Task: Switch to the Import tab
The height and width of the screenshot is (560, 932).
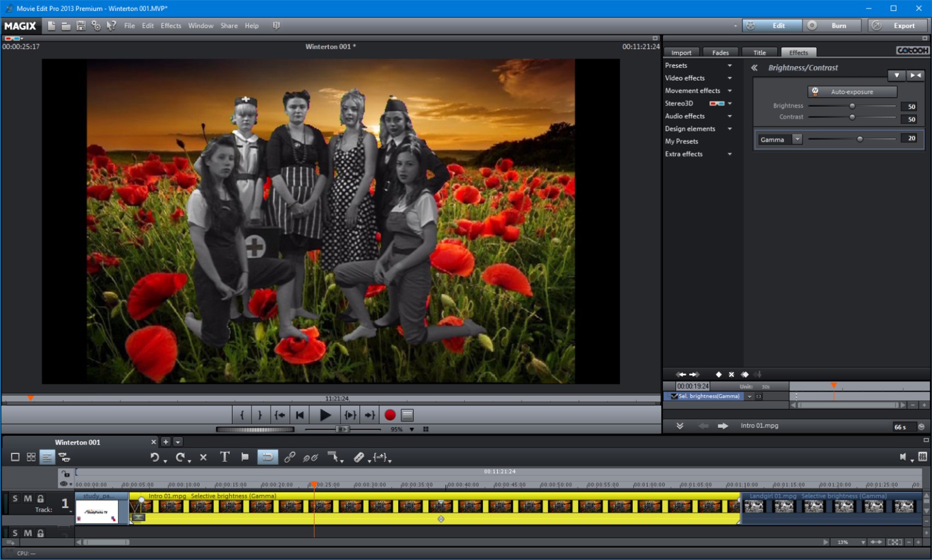Action: point(681,52)
